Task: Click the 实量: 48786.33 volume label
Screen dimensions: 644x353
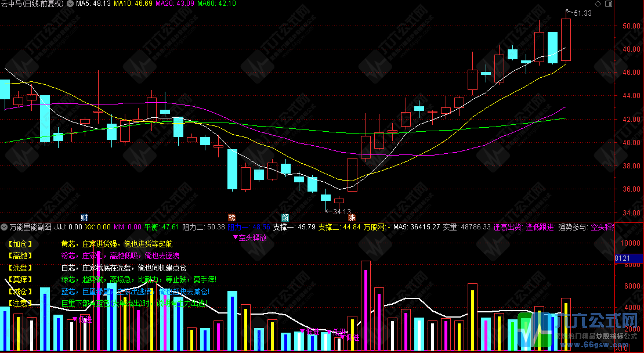Action: [x=466, y=227]
